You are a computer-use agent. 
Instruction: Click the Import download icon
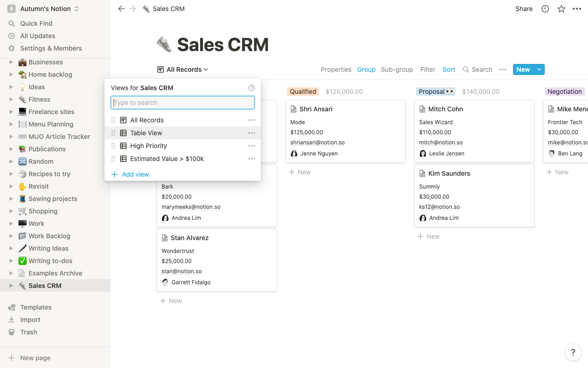12,320
